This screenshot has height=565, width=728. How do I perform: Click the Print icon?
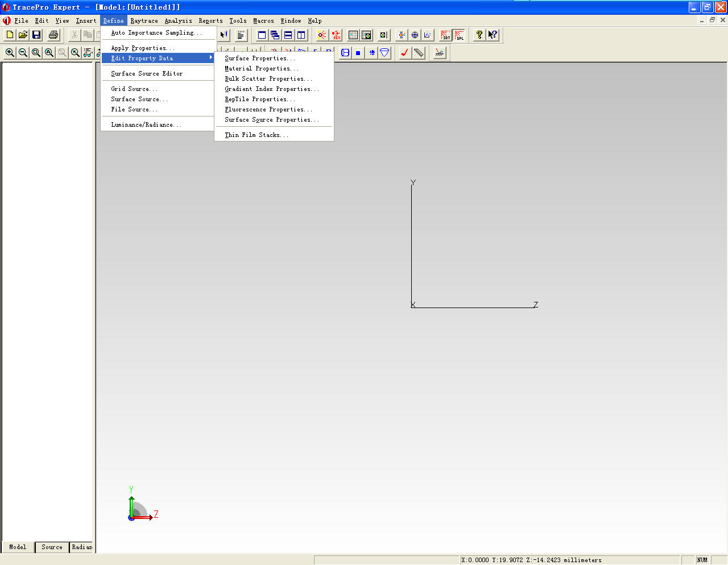[x=53, y=35]
